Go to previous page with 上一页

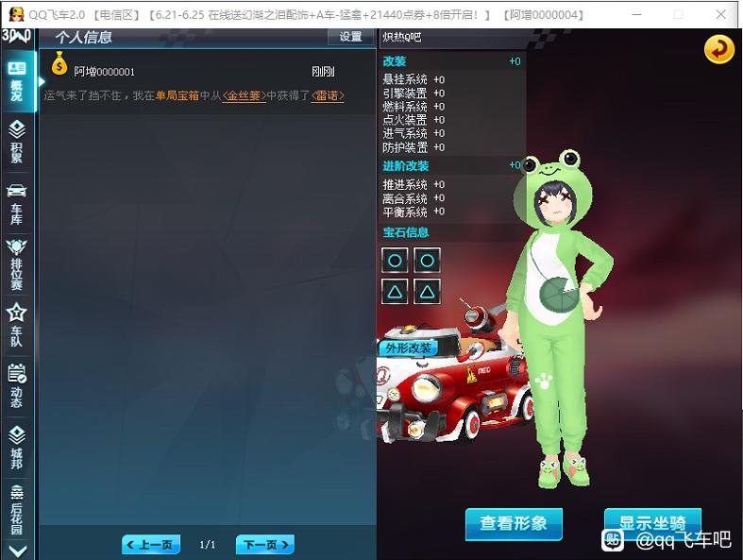[x=151, y=544]
